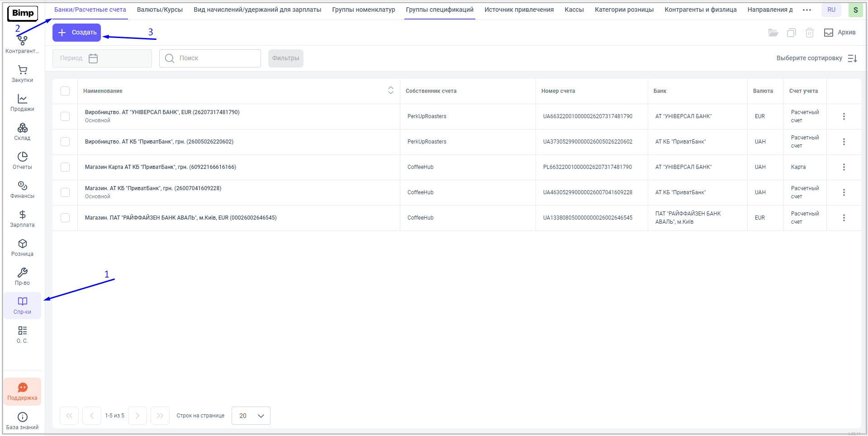Toggle the select-all checkbox in table header
This screenshot has width=868, height=436.
(x=65, y=91)
